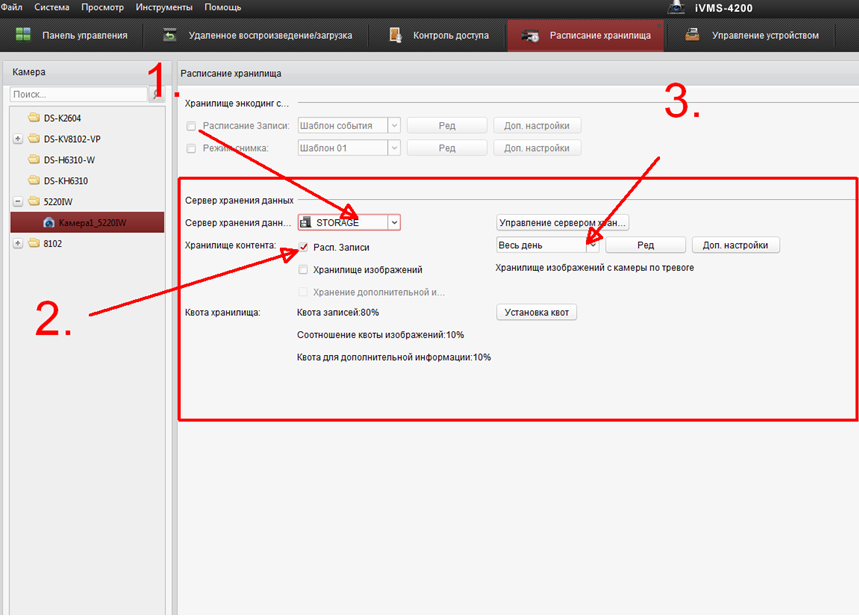Click the Device Management tab icon
Image resolution: width=859 pixels, height=616 pixels.
click(692, 36)
